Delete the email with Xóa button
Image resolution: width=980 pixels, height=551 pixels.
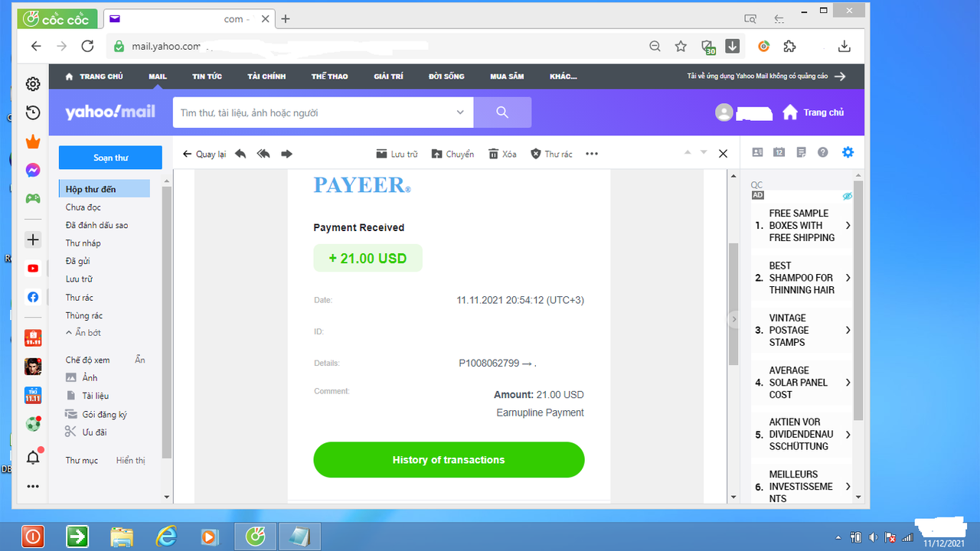tap(502, 154)
